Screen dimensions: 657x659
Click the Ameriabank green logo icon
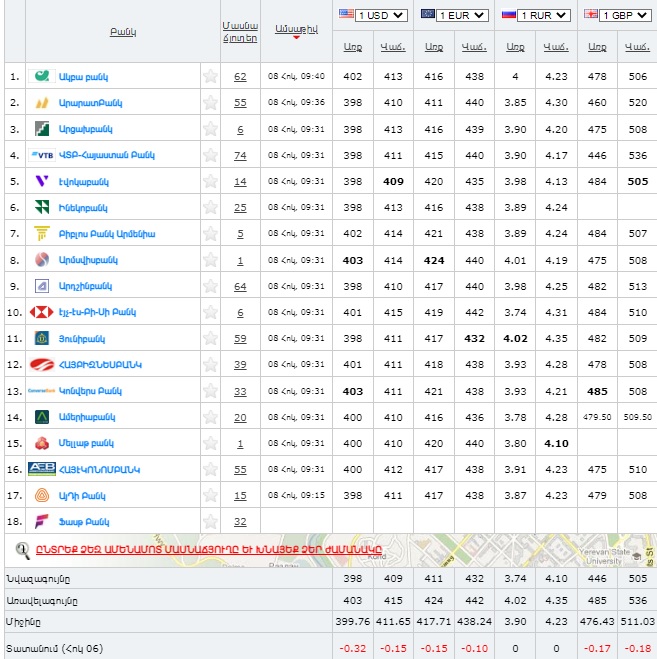42,416
